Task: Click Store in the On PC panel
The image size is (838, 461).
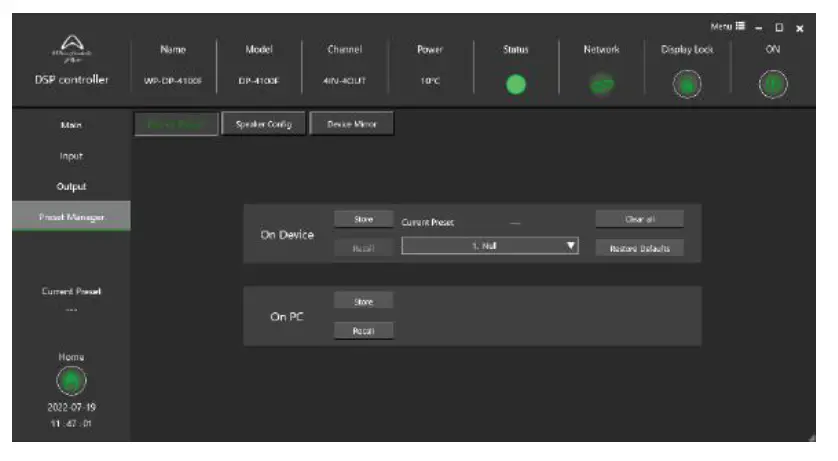Action: [x=363, y=302]
